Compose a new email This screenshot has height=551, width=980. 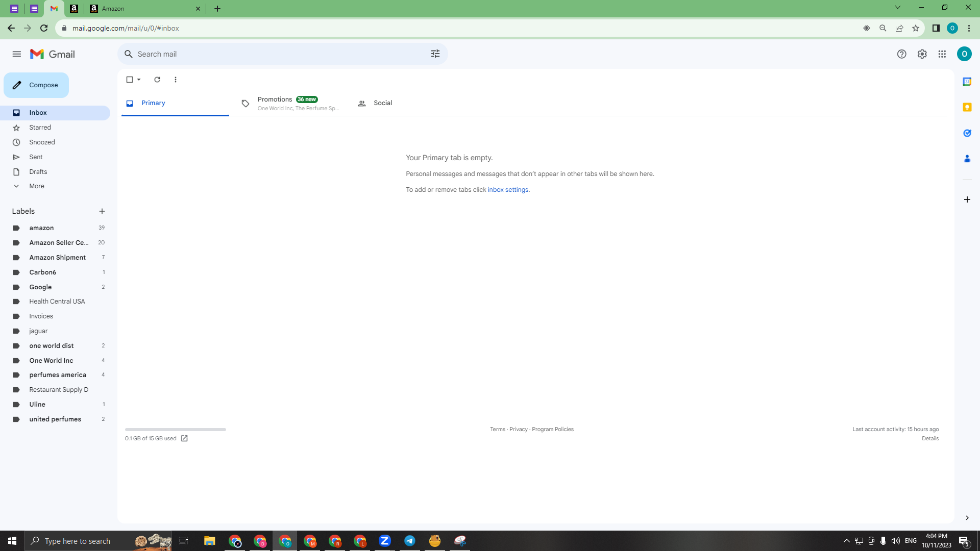(x=36, y=85)
